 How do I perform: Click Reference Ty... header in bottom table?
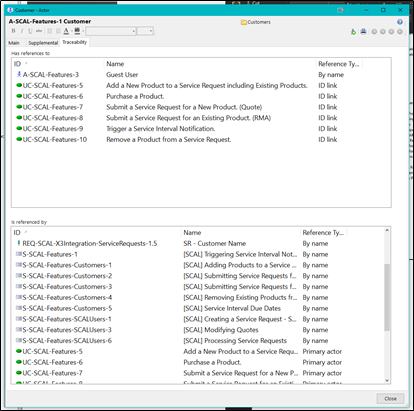[x=324, y=232]
